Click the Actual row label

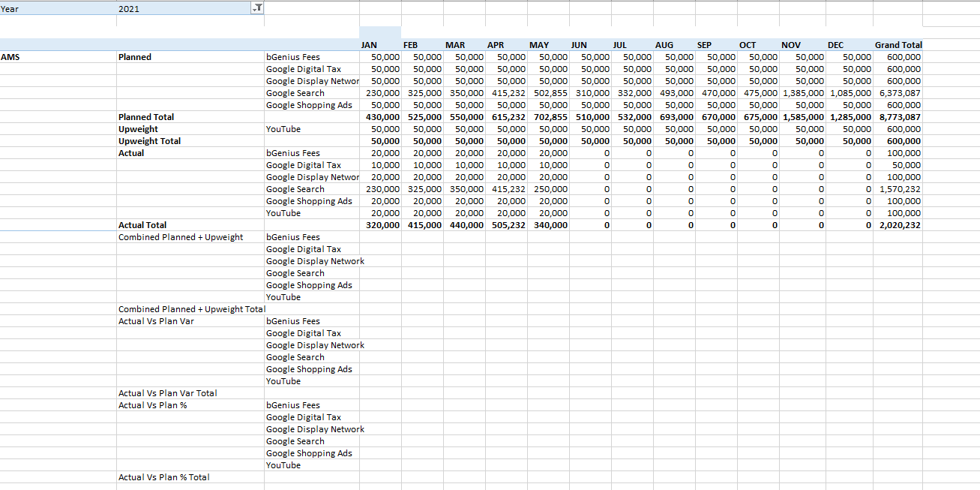(x=130, y=153)
